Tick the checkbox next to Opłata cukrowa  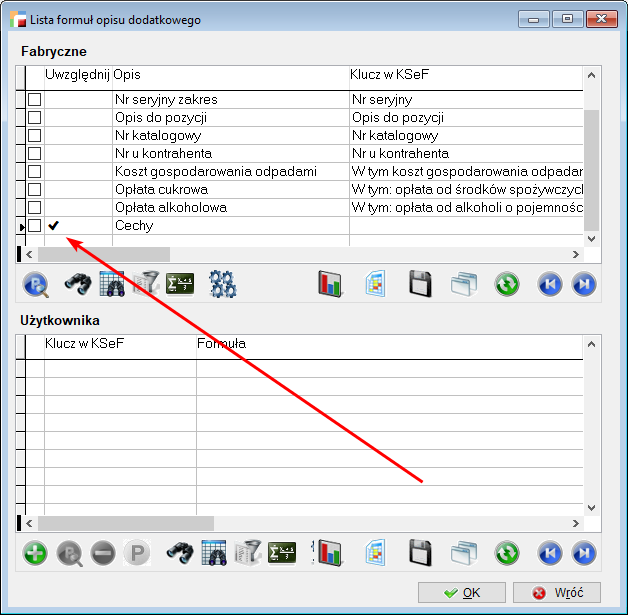(34, 190)
